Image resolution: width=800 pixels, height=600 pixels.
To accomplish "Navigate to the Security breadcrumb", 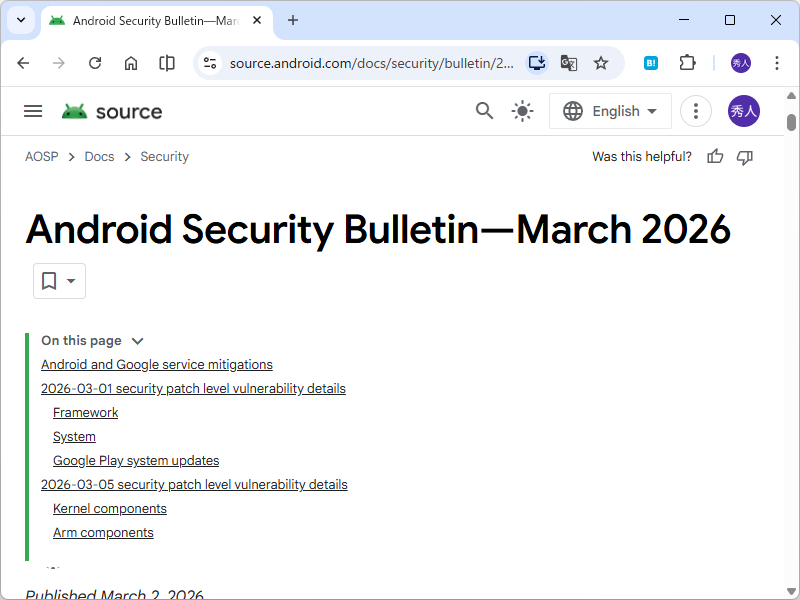I will tap(164, 156).
